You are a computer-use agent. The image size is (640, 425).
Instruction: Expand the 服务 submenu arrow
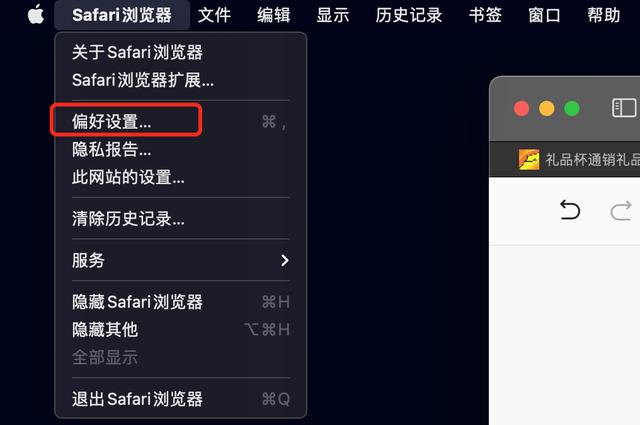284,260
